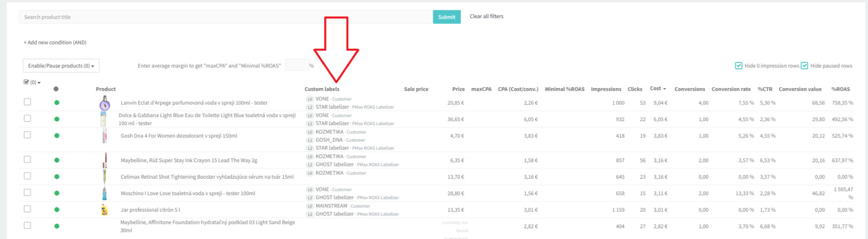
Task: Click the Impressions column header
Action: (606, 89)
